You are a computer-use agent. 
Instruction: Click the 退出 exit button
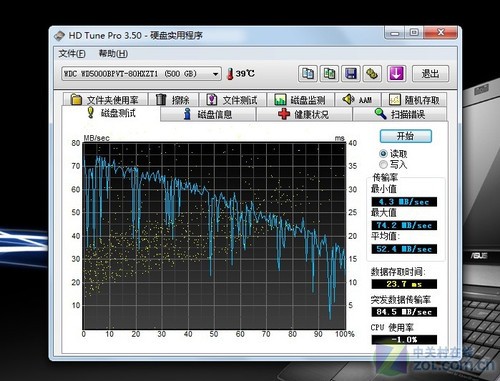430,73
